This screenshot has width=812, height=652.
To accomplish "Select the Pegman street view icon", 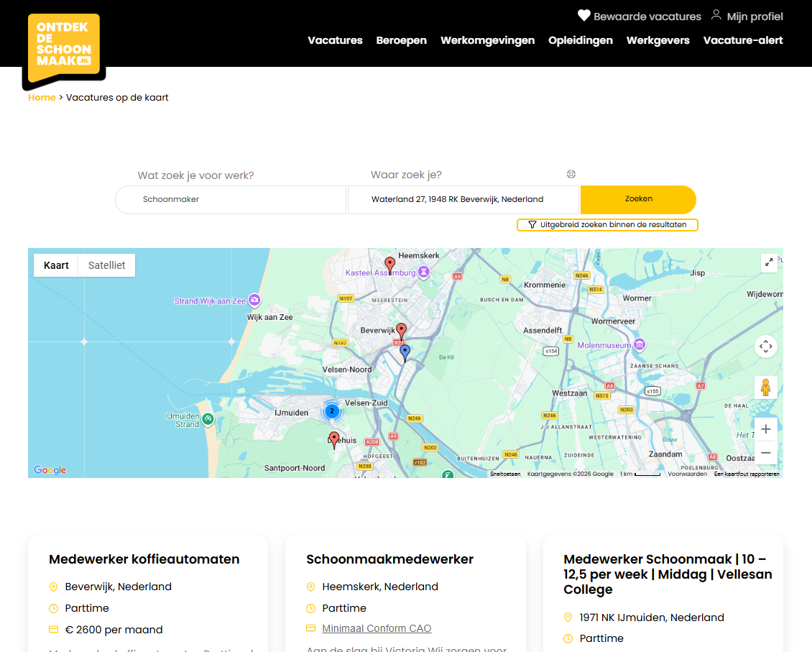I will tap(766, 387).
